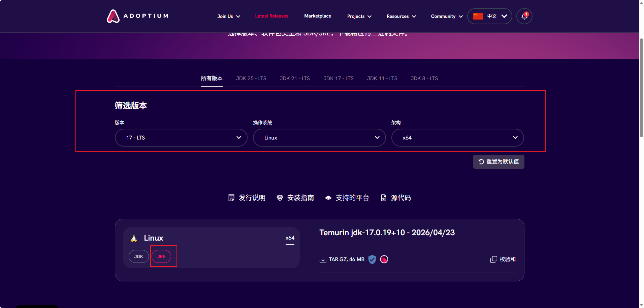Open the 架构 dropdown showing x64
644x308 pixels.
[x=458, y=137]
